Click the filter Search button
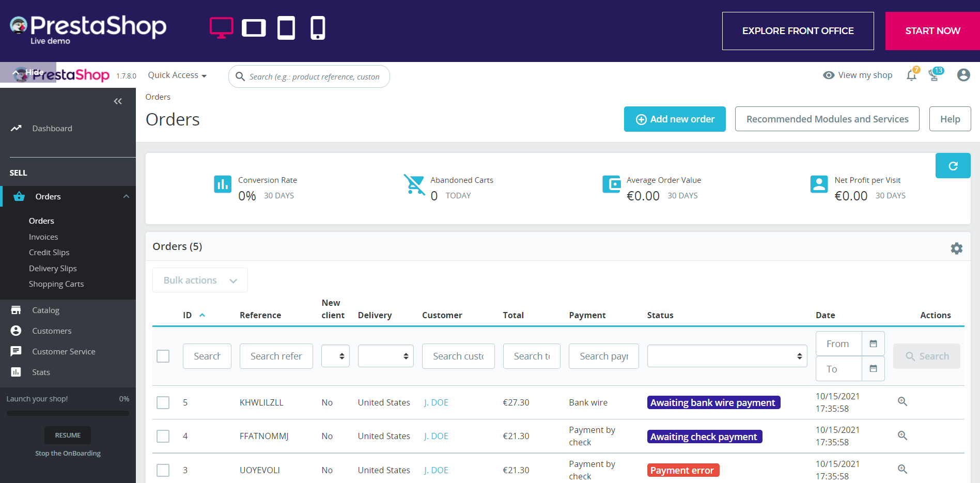The height and width of the screenshot is (483, 980). click(x=927, y=356)
